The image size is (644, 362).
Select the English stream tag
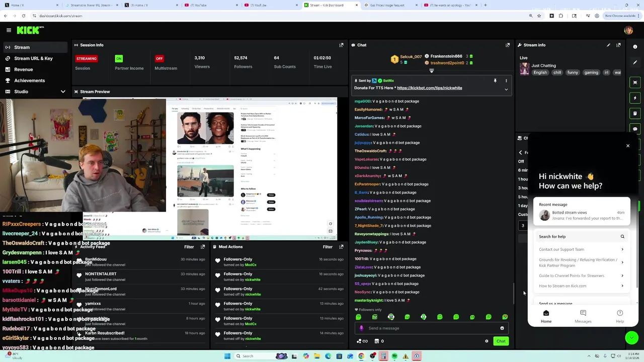540,72
